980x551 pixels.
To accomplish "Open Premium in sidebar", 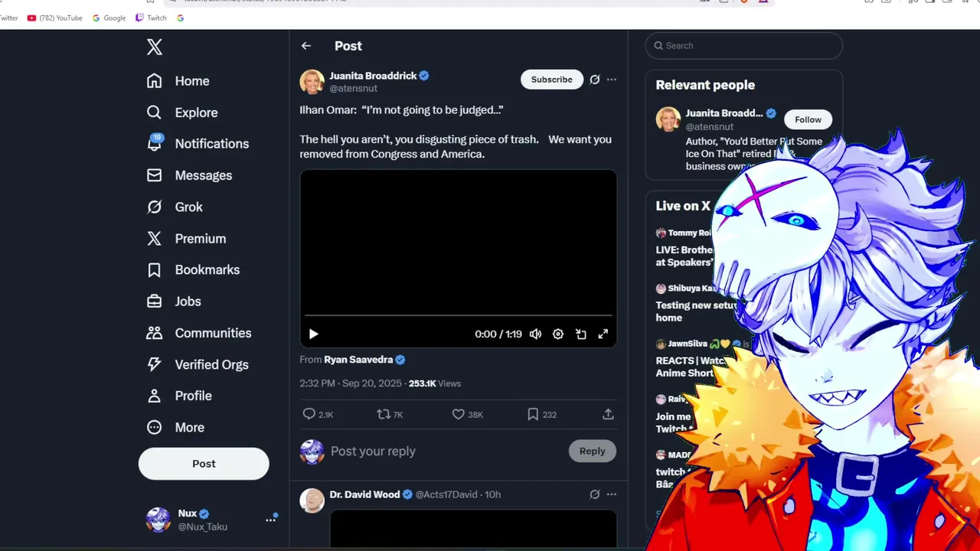I will point(186,239).
